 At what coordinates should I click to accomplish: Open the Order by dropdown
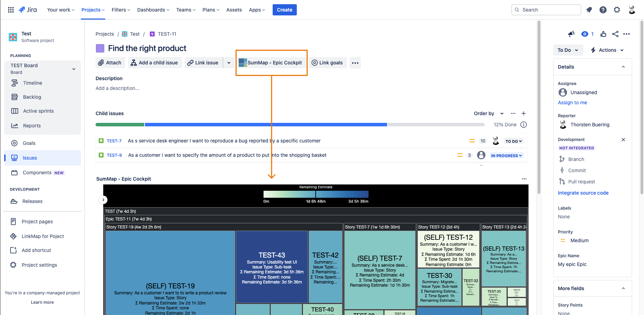coord(489,113)
